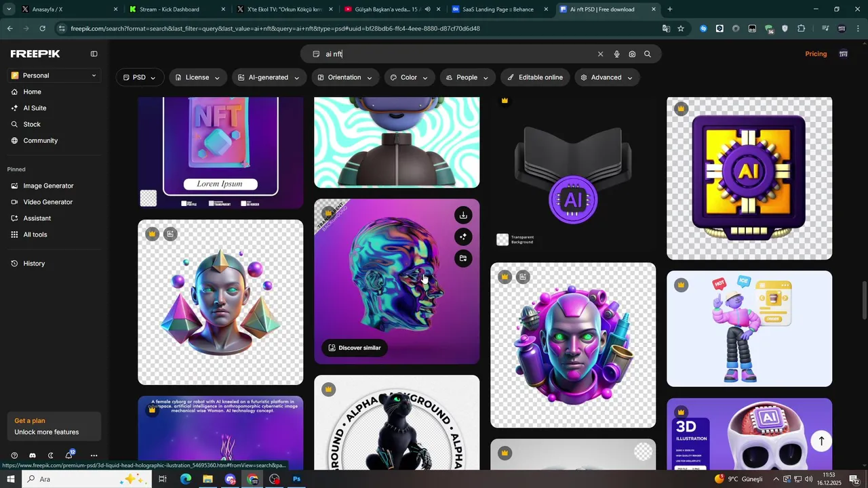Click the template icon on the robot head card

(x=523, y=277)
